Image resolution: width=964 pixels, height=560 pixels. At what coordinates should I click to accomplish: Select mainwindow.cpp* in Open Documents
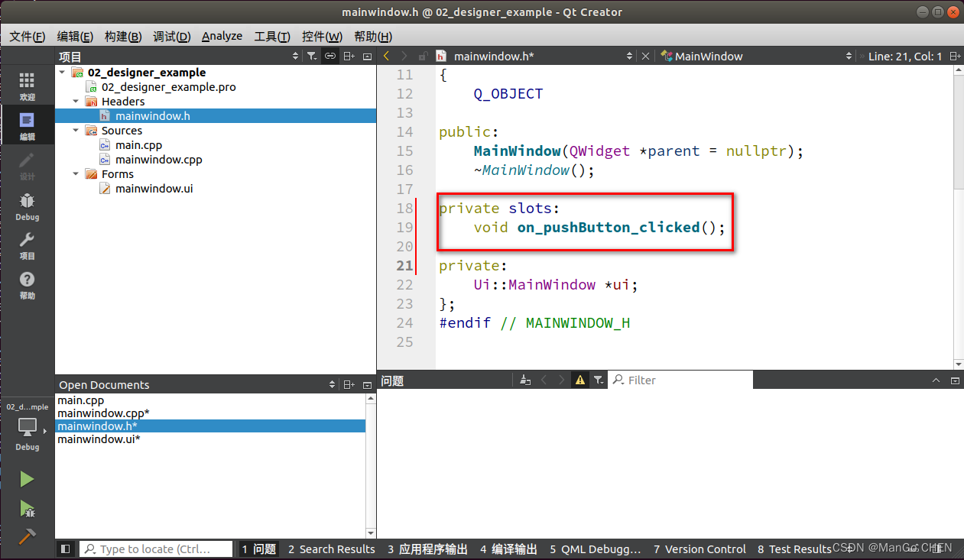[103, 413]
